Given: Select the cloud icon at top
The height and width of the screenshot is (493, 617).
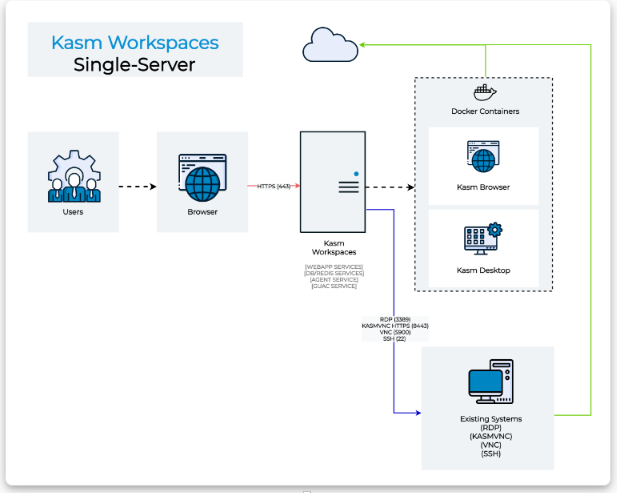Looking at the screenshot, I should click(x=330, y=44).
